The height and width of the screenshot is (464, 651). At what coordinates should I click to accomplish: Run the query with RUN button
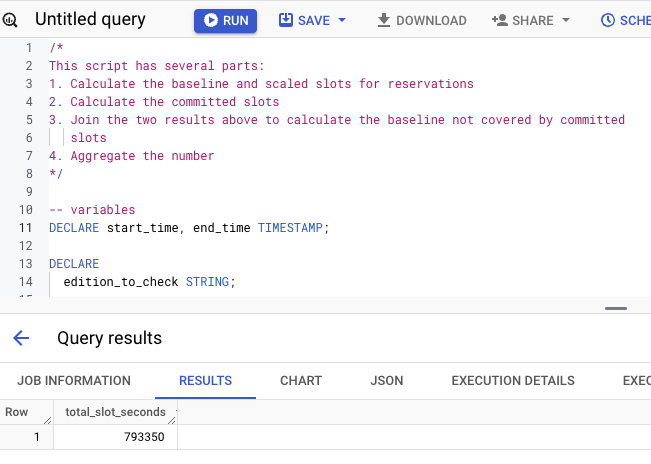(225, 21)
